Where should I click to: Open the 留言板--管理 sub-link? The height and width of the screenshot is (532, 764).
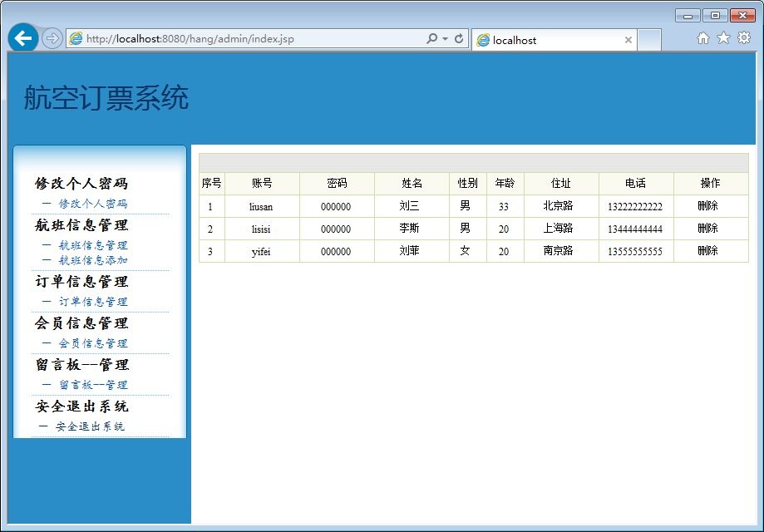(x=93, y=385)
